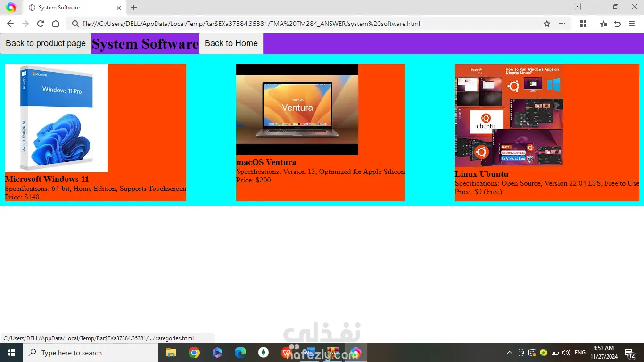The image size is (644, 362).
Task: Open the four-square grid panel
Action: 583,24
